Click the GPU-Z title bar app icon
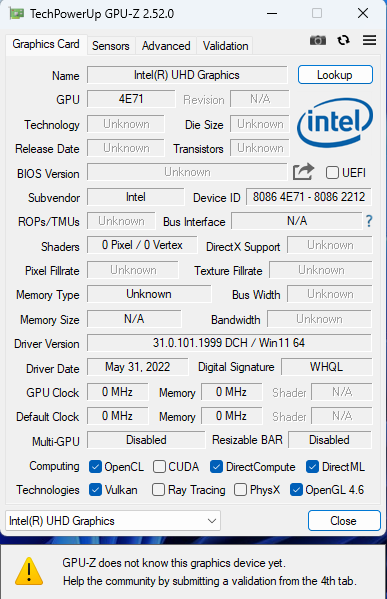The height and width of the screenshot is (599, 387). coord(16,14)
